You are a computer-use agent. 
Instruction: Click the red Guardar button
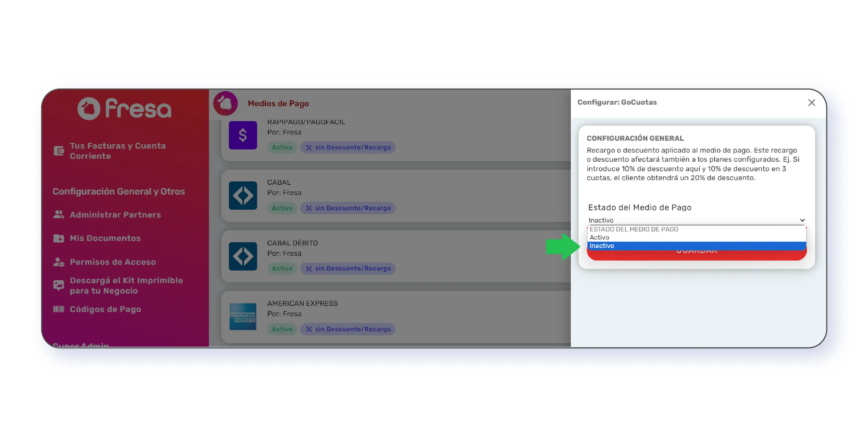[696, 255]
